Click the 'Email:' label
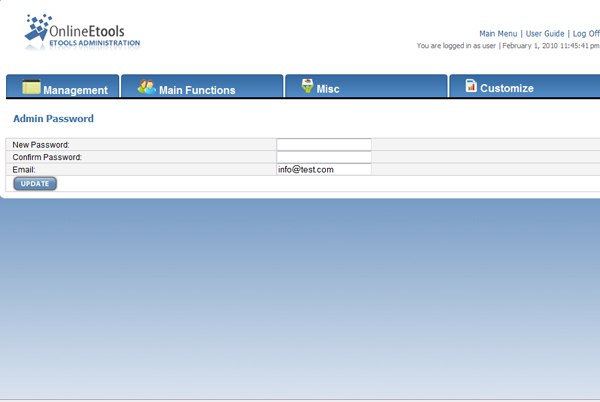 click(x=24, y=169)
